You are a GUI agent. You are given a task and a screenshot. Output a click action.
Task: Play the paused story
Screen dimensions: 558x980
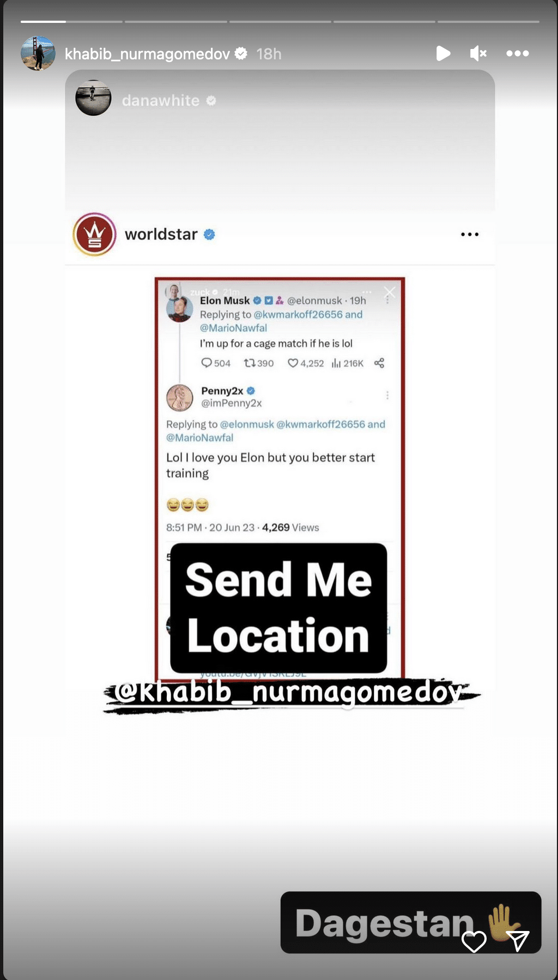443,53
